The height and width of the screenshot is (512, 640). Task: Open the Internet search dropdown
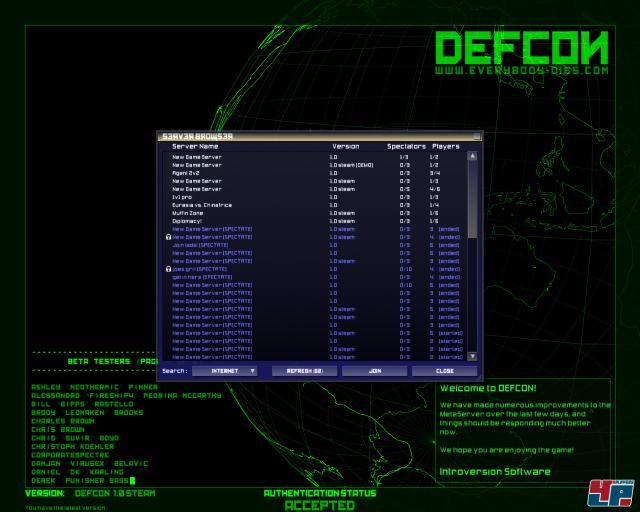pos(224,371)
